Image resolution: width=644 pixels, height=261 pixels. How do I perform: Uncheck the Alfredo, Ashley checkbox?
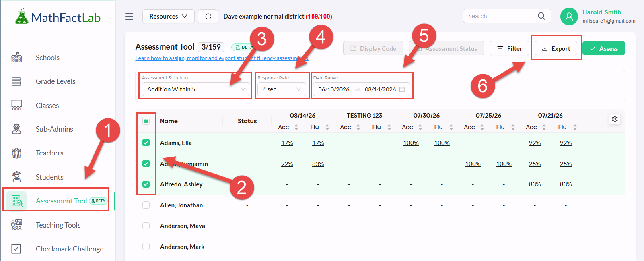146,184
